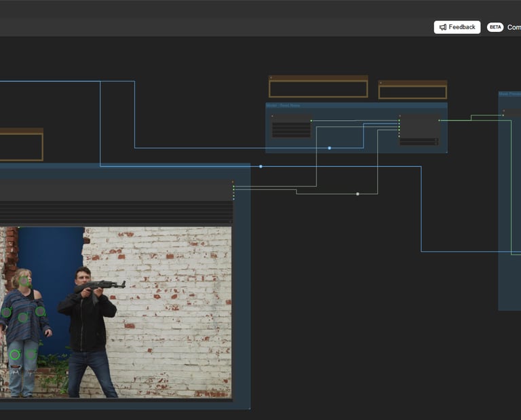Select the brown note node at left edge

(21, 145)
